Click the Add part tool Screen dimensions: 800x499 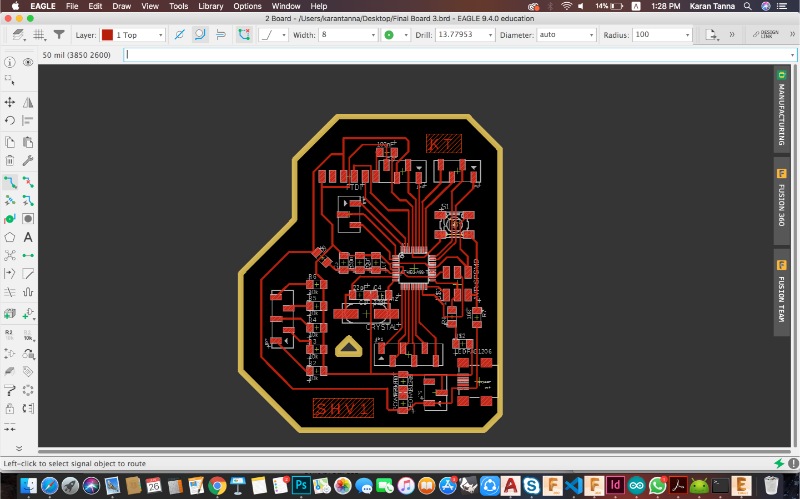28,313
